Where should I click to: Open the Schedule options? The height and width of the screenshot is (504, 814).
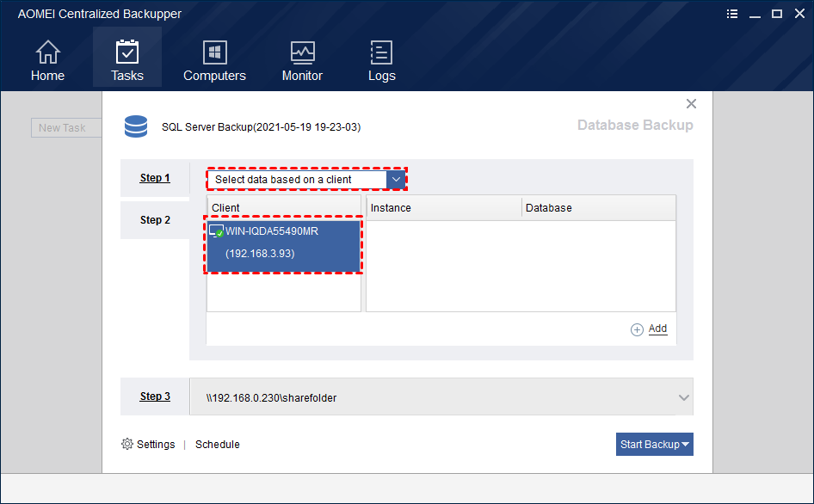coord(218,445)
